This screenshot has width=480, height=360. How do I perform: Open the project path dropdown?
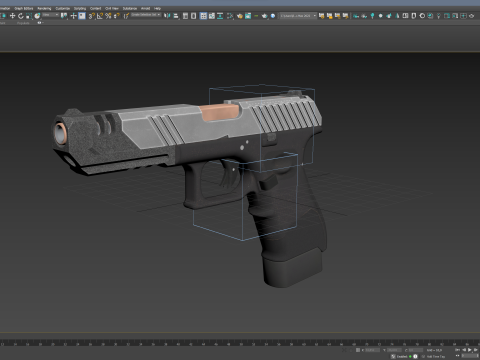298,16
